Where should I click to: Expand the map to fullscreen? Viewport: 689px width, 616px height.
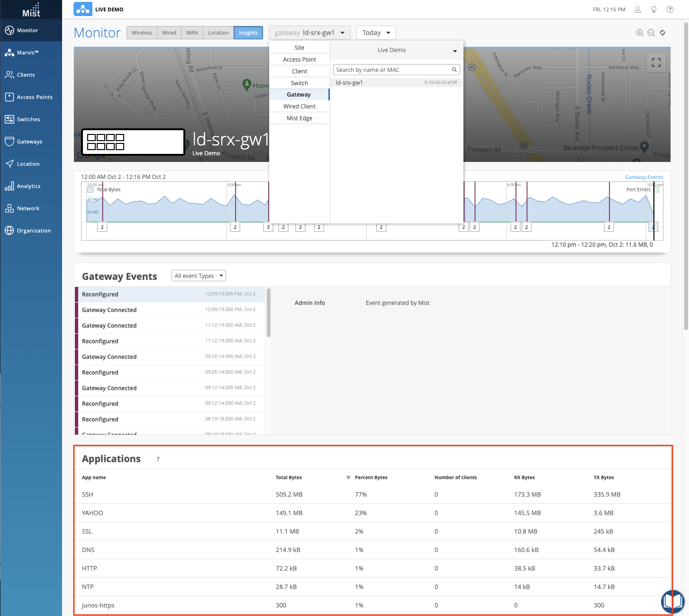pos(656,62)
